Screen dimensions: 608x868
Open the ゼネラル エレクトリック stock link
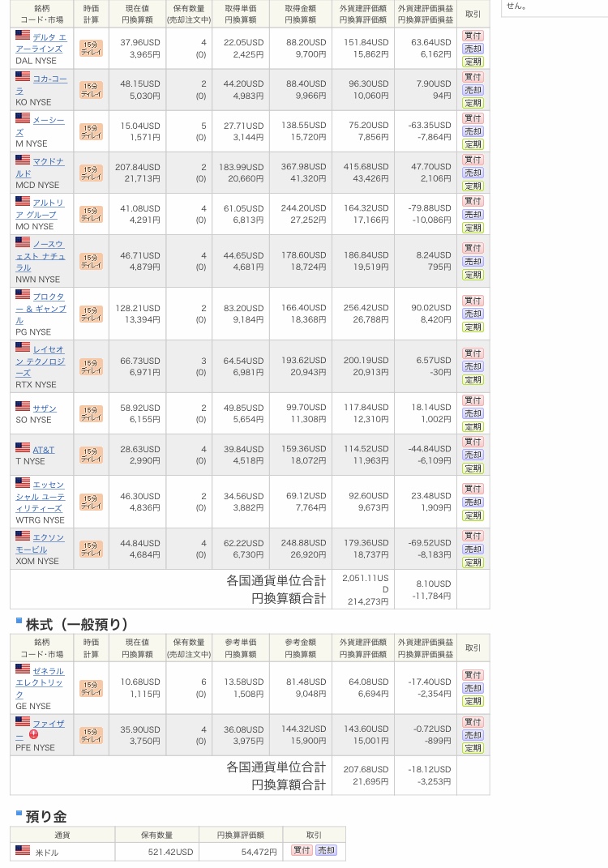click(x=40, y=682)
